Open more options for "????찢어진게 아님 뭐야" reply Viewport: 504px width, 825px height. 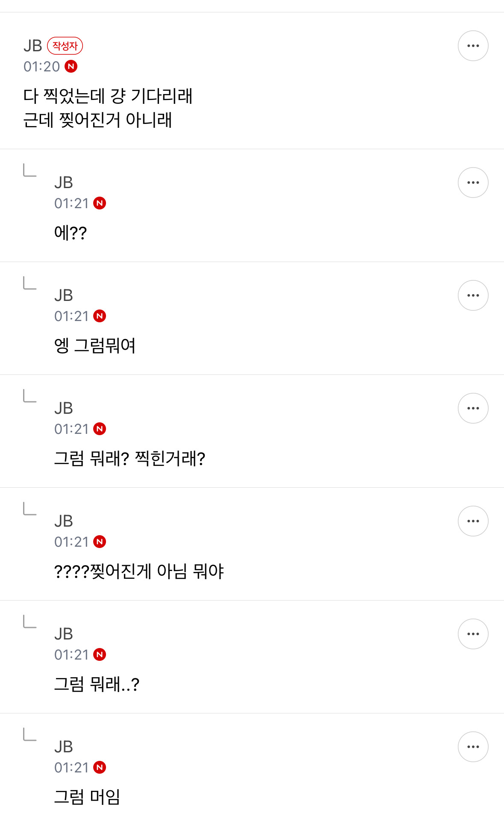tap(473, 521)
